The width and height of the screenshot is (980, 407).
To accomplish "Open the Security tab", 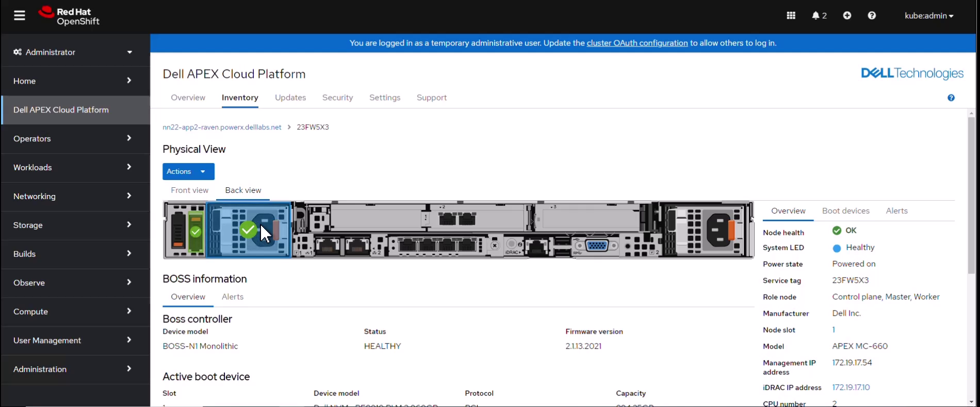I will 337,97.
